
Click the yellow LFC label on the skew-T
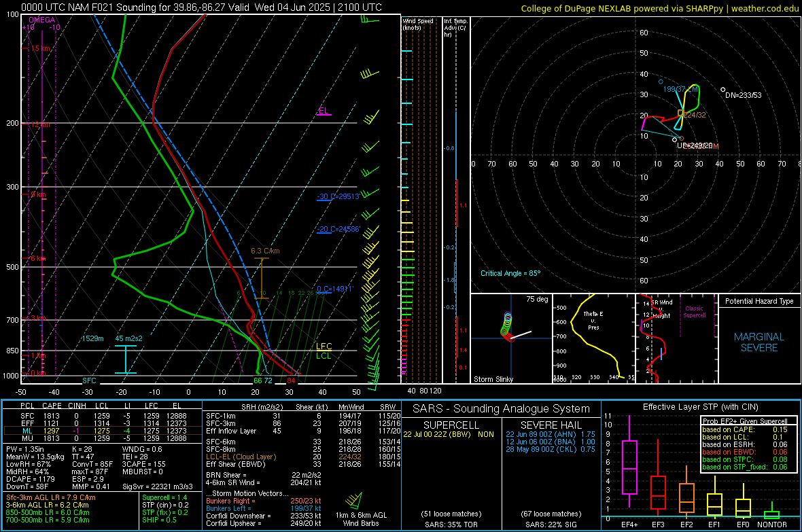(324, 347)
